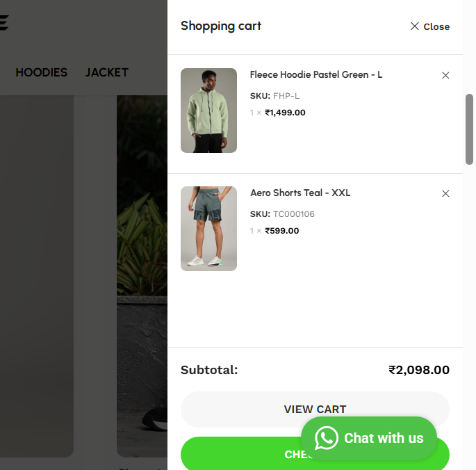Select the SKU FHP-L text
The width and height of the screenshot is (476, 470).
pyautogui.click(x=286, y=96)
